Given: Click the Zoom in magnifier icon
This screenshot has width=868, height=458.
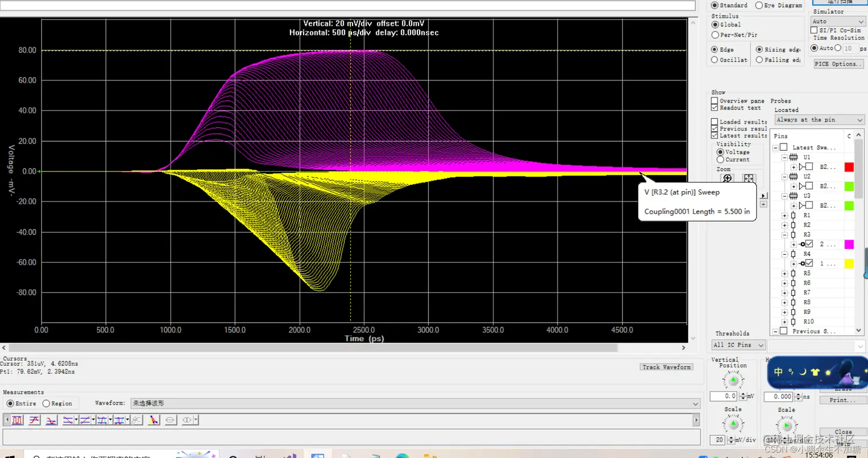Looking at the screenshot, I should (727, 178).
